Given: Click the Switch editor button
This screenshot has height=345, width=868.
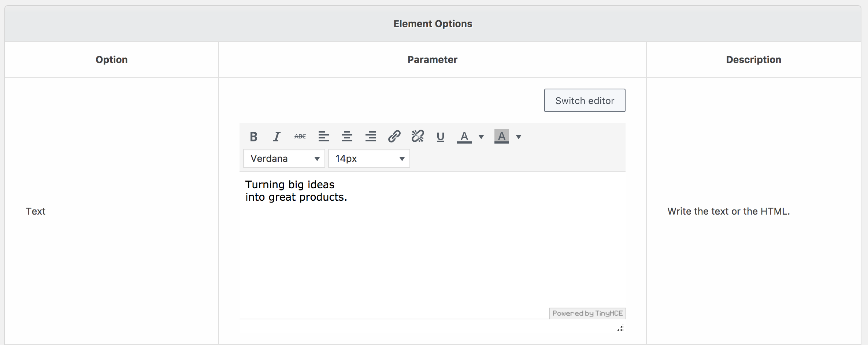Looking at the screenshot, I should point(585,100).
